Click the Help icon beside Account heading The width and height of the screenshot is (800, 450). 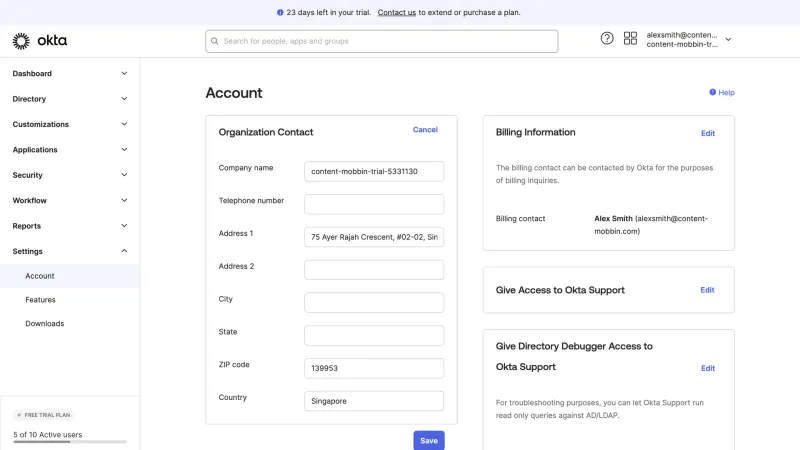712,92
